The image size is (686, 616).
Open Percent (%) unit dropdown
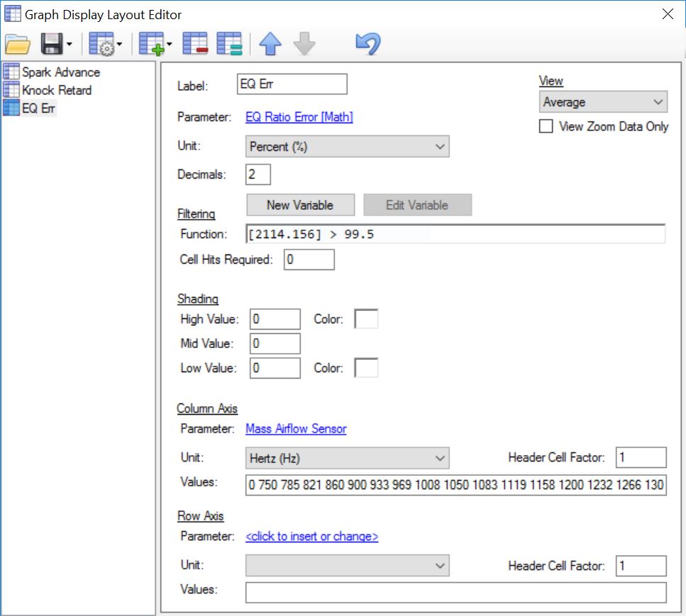tap(347, 147)
